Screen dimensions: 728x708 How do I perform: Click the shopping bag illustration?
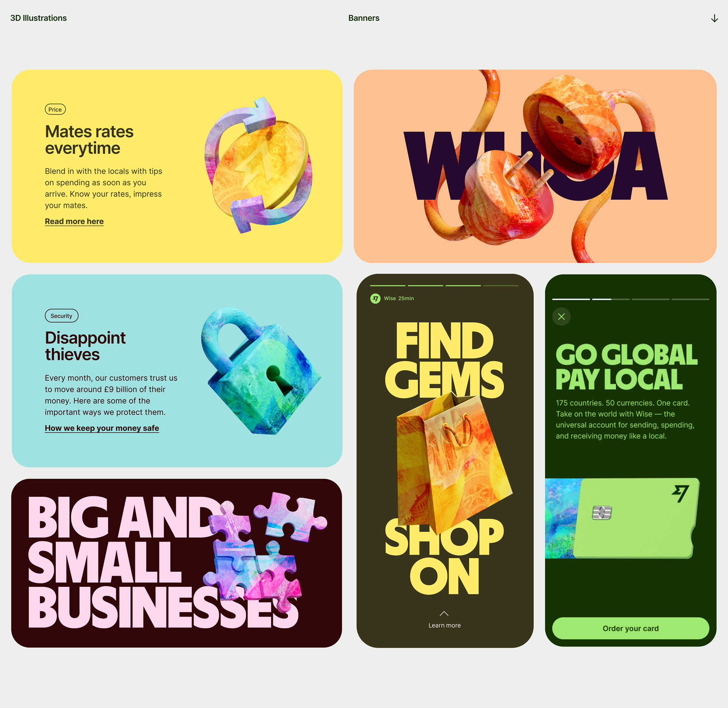454,462
